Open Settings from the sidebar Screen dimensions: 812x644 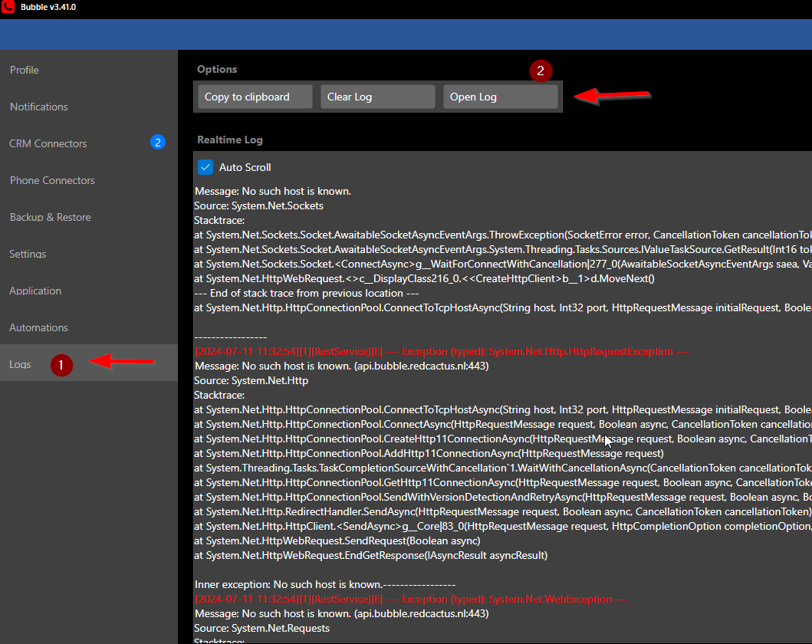click(28, 254)
